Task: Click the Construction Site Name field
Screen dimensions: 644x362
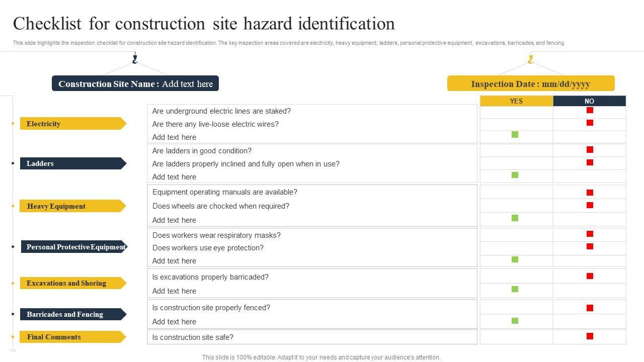Action: click(x=135, y=84)
